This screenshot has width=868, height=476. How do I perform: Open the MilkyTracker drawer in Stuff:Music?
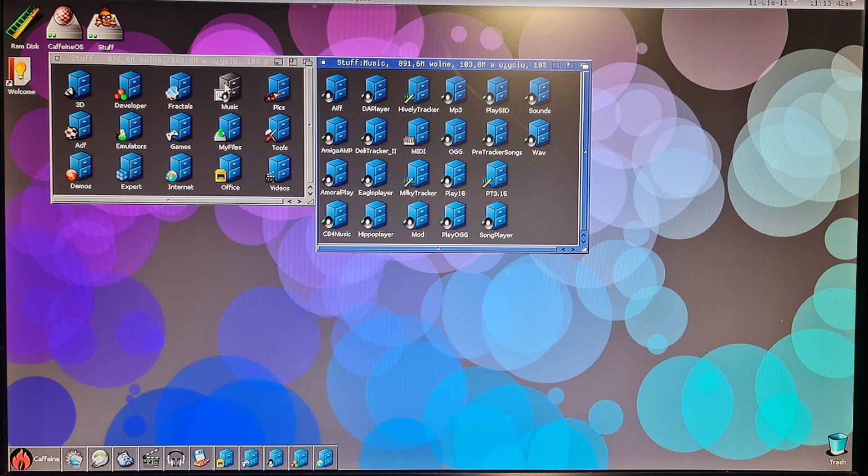418,176
